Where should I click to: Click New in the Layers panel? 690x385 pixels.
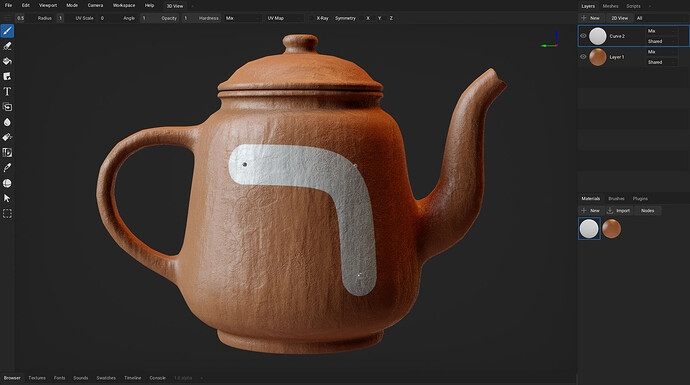pyautogui.click(x=591, y=18)
